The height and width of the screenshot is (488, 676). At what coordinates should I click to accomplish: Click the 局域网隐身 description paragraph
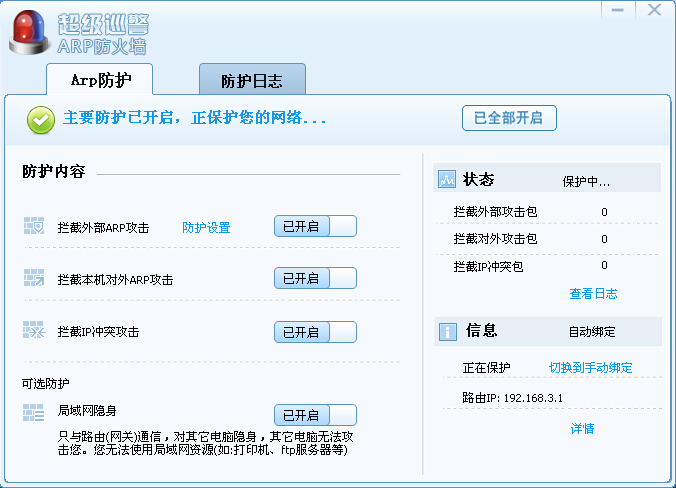(x=206, y=443)
